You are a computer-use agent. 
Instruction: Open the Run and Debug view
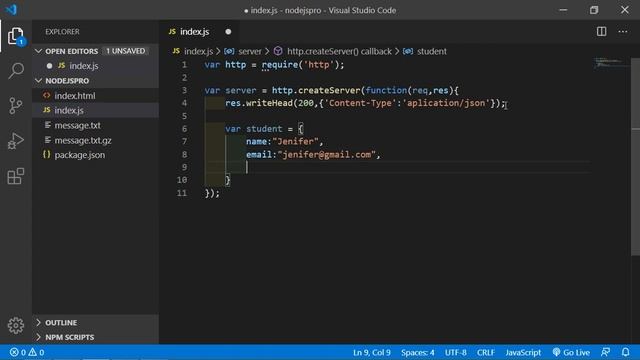point(16,141)
